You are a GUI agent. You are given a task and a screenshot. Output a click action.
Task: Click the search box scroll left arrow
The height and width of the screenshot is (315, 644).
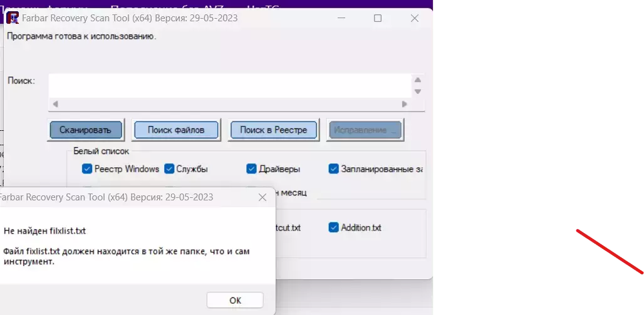point(56,105)
